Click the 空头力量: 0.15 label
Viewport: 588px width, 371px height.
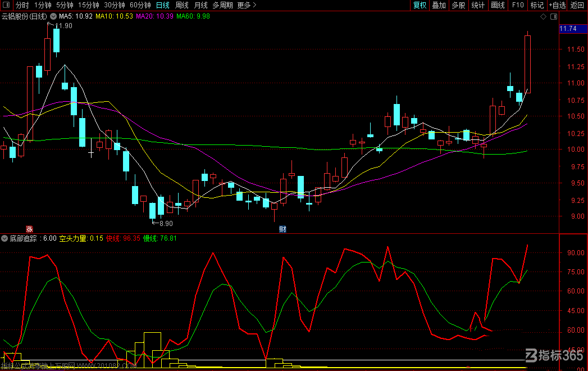81,238
